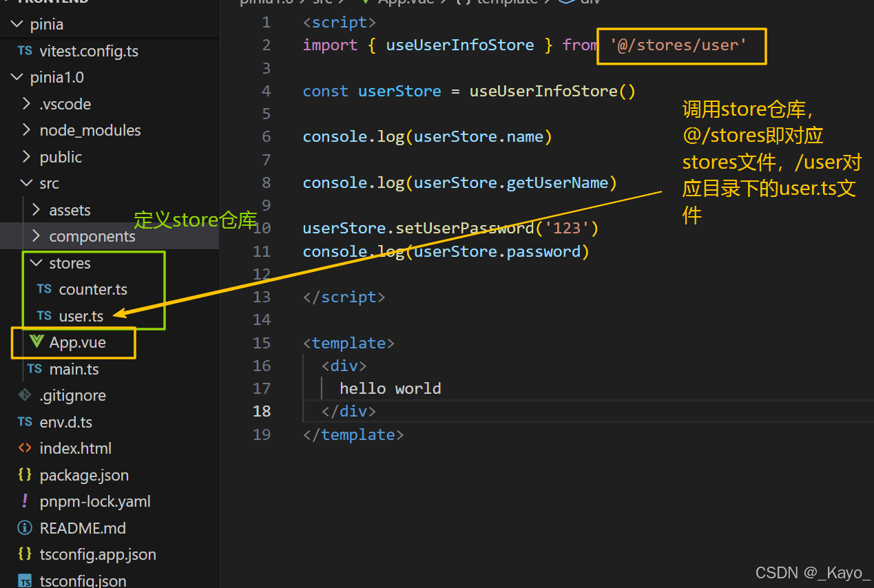Click TypeScript icon of vitest.config.ts
874x588 pixels.
coord(25,51)
